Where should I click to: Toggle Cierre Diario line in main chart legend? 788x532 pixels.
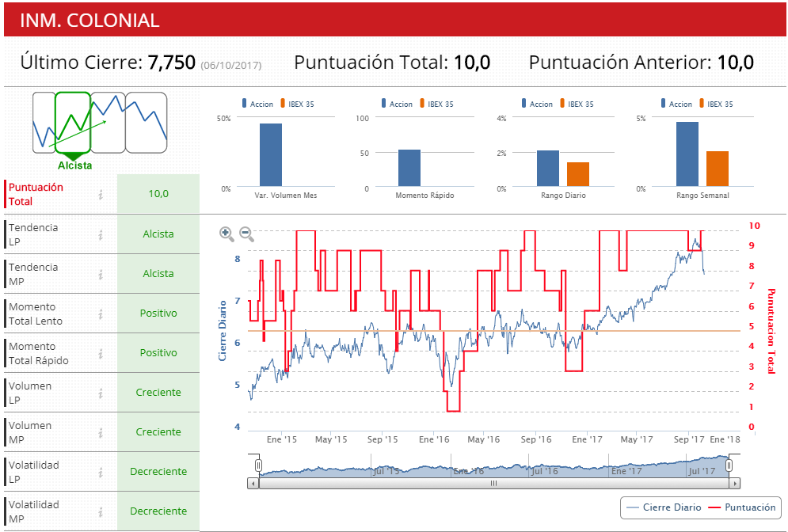(664, 507)
